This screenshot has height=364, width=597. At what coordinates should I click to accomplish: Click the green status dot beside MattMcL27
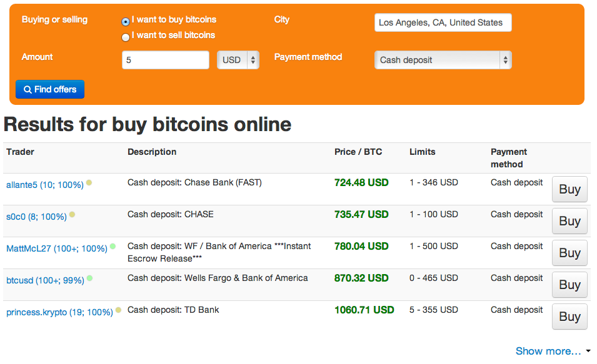[113, 246]
